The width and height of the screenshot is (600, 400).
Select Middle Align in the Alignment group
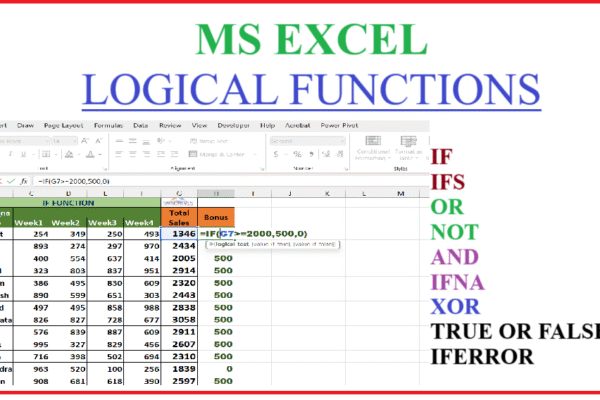click(x=133, y=141)
